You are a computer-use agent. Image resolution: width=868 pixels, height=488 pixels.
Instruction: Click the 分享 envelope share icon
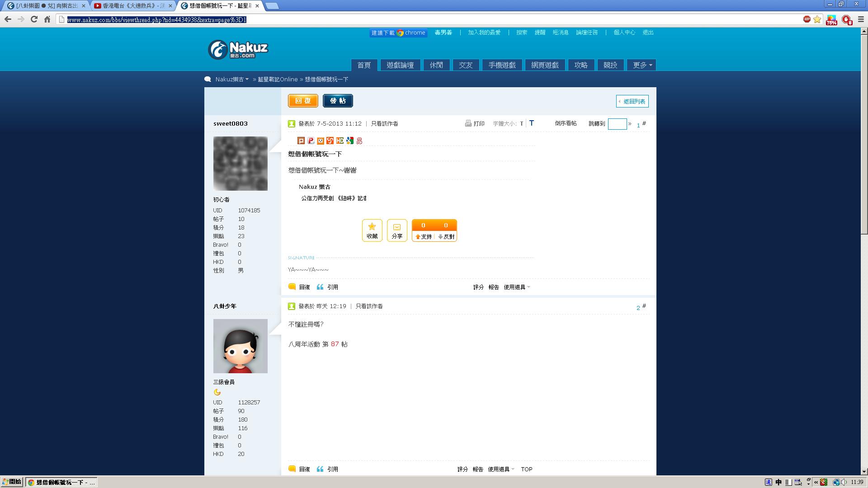[396, 227]
